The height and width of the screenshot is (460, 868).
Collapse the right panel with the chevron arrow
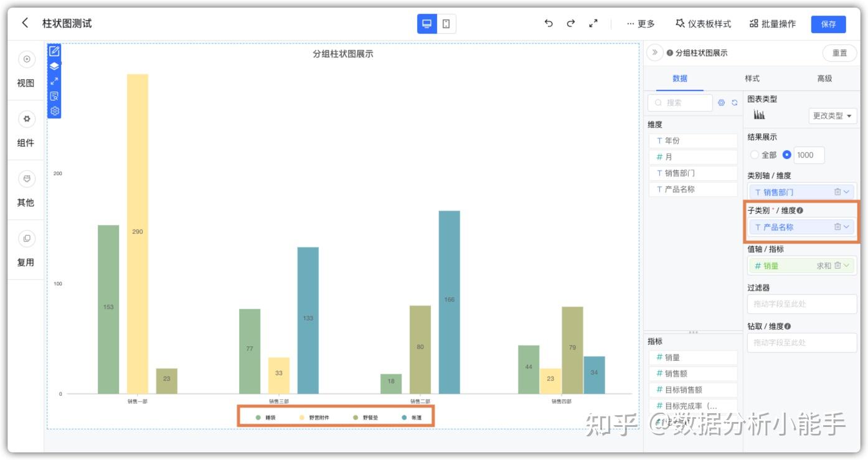pos(654,53)
